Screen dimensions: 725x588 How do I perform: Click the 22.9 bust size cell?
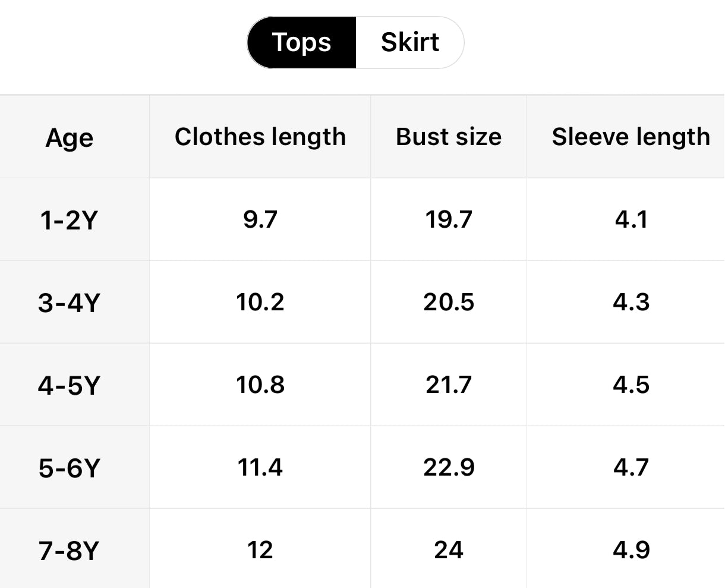click(449, 467)
